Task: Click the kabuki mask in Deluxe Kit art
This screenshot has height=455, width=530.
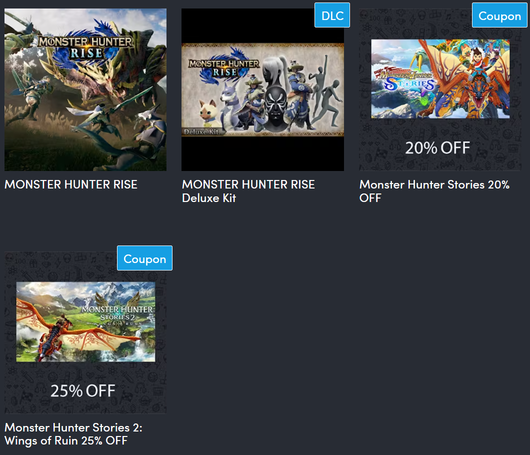Action: coord(276,109)
